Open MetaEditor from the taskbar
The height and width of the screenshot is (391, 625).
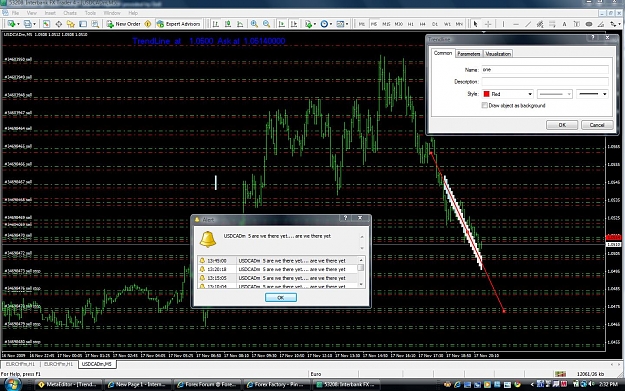click(67, 384)
